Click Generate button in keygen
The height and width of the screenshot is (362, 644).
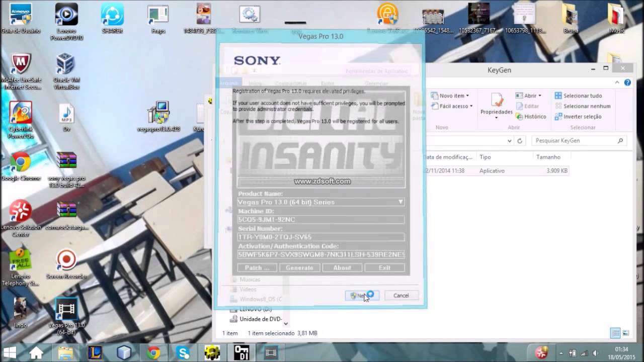click(x=299, y=267)
